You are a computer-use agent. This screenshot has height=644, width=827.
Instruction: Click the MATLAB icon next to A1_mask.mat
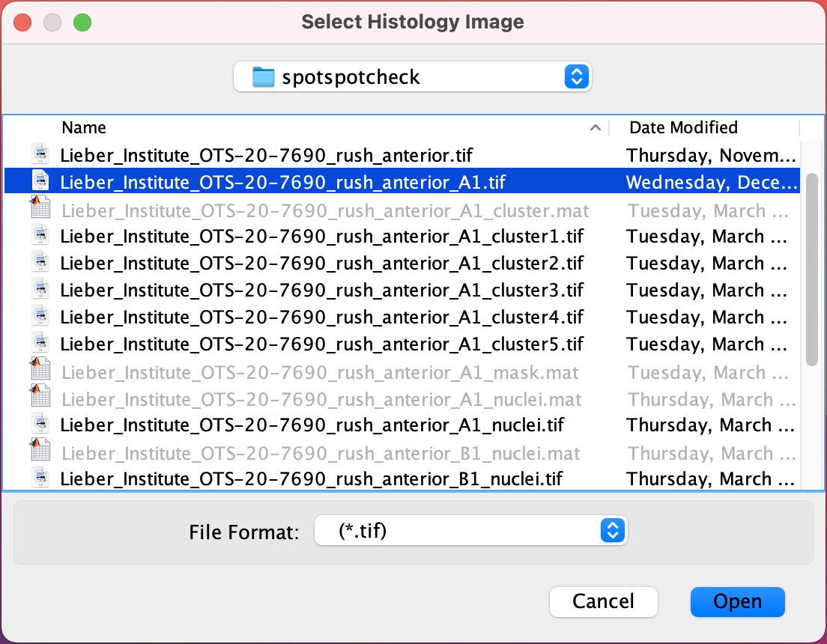[40, 370]
